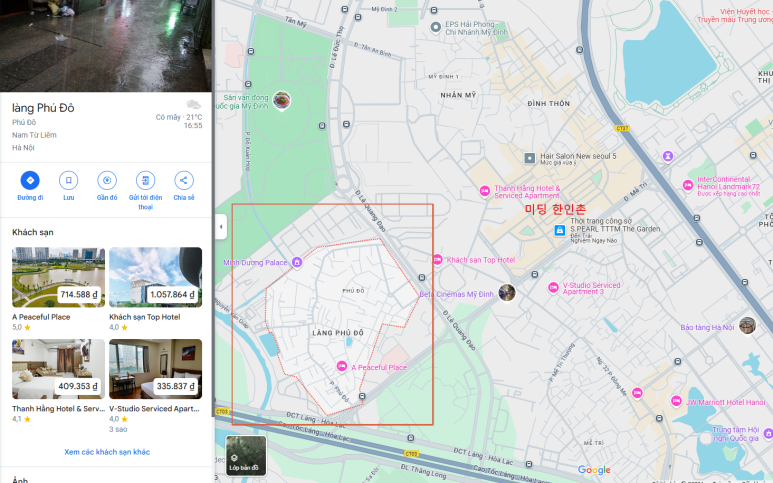This screenshot has height=483, width=773.
Task: Open A Peaceful Place hotel photo card
Action: [58, 277]
